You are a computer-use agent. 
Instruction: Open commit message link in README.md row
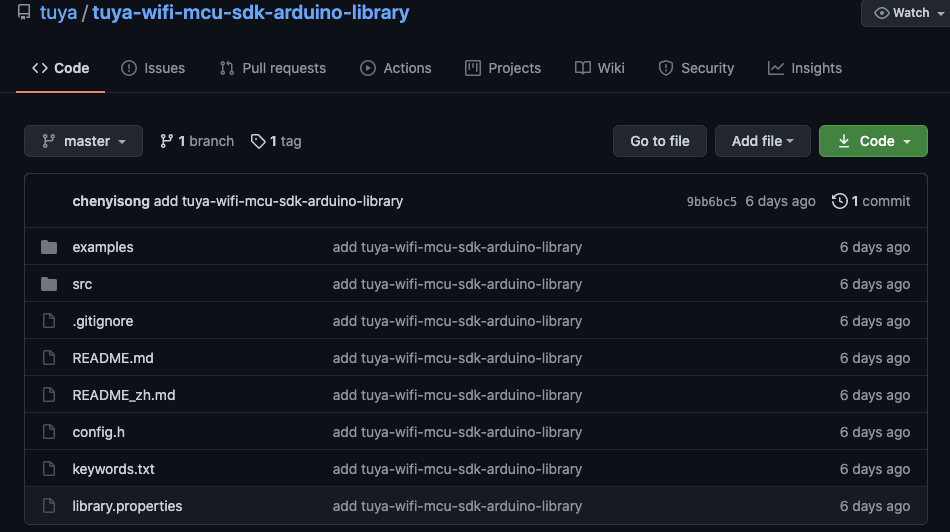pyautogui.click(x=457, y=358)
